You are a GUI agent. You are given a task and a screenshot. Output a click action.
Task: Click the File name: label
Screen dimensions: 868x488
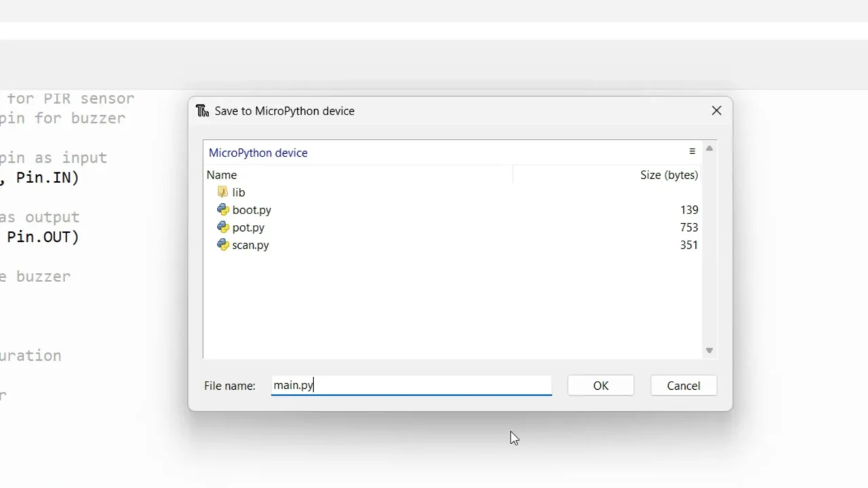(x=230, y=386)
